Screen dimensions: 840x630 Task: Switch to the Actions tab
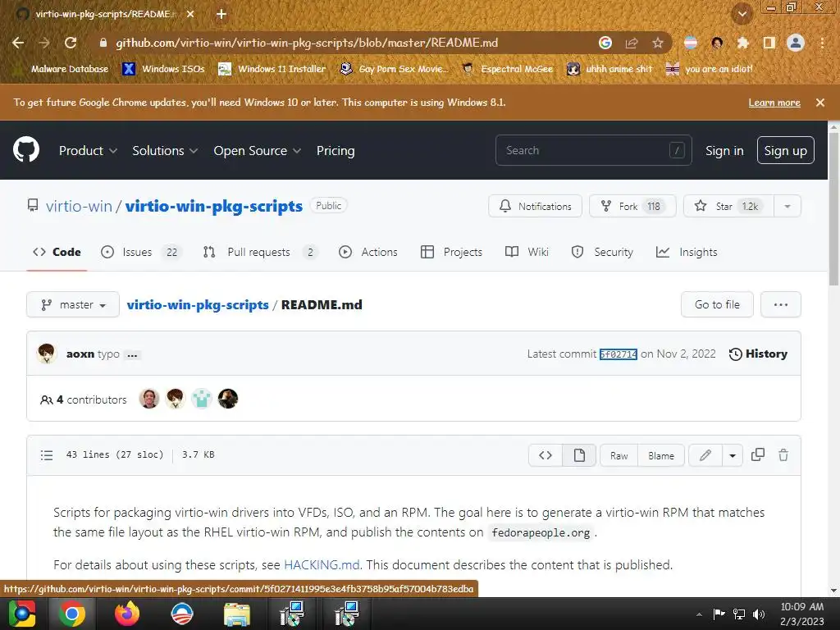(368, 252)
